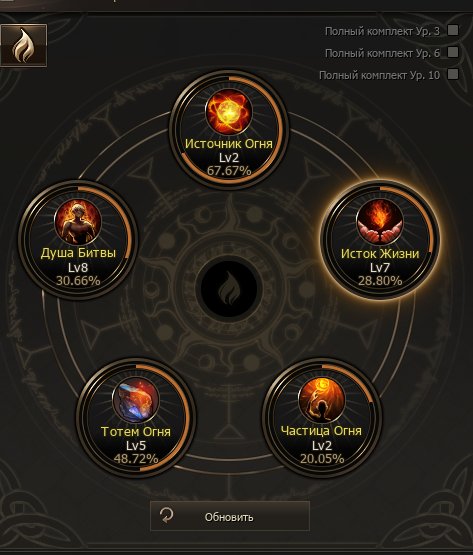Image resolution: width=473 pixels, height=555 pixels.
Task: Click the 28.80% progress on Исток Жизни
Action: click(x=380, y=281)
